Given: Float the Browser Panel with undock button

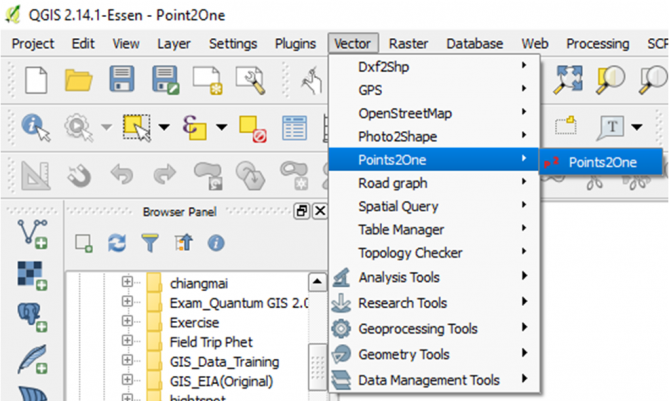Looking at the screenshot, I should [302, 211].
